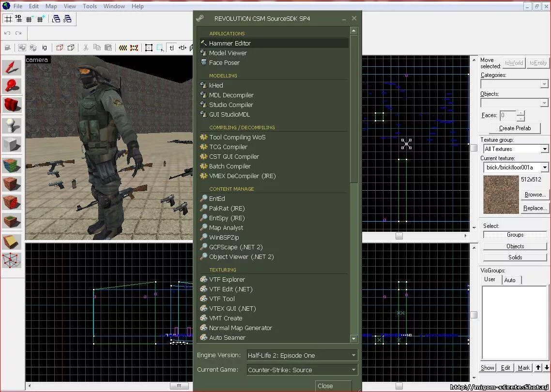The width and height of the screenshot is (551, 392).
Task: Decrease Faces value with down stepper
Action: click(x=521, y=118)
